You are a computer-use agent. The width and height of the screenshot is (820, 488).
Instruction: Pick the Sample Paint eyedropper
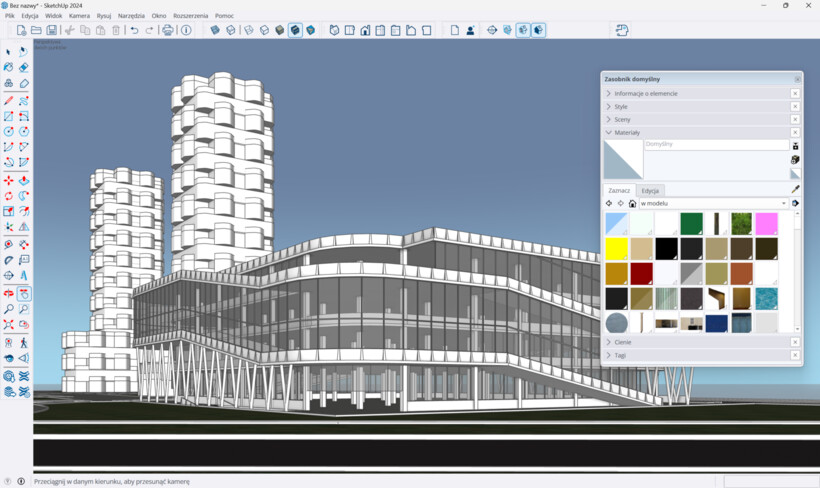[x=795, y=189]
